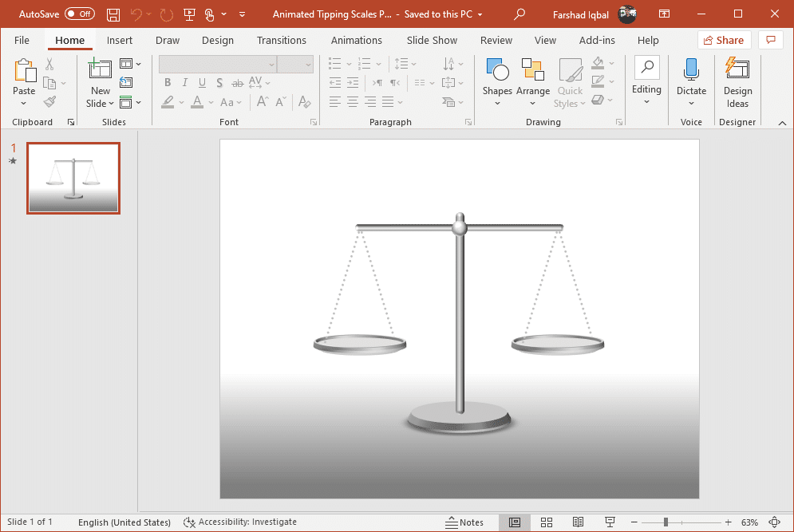Click the Share button
The width and height of the screenshot is (794, 532).
point(724,40)
